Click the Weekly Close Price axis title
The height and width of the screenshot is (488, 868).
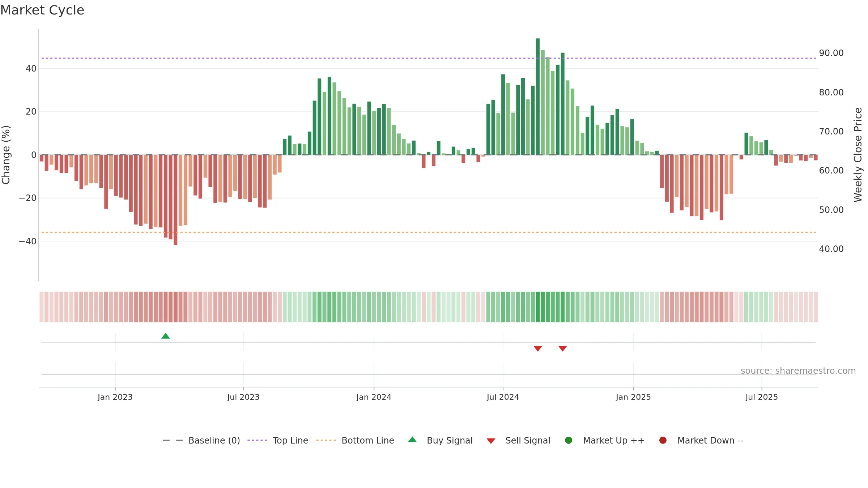click(858, 155)
